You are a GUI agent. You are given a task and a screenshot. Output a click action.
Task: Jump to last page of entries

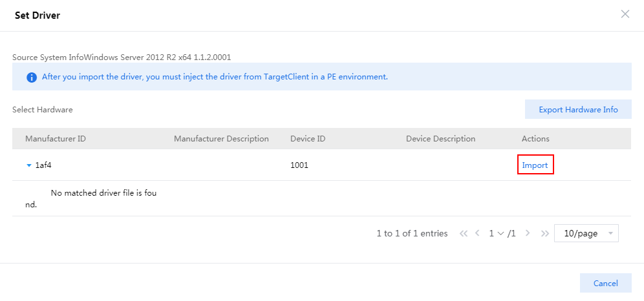click(x=544, y=233)
